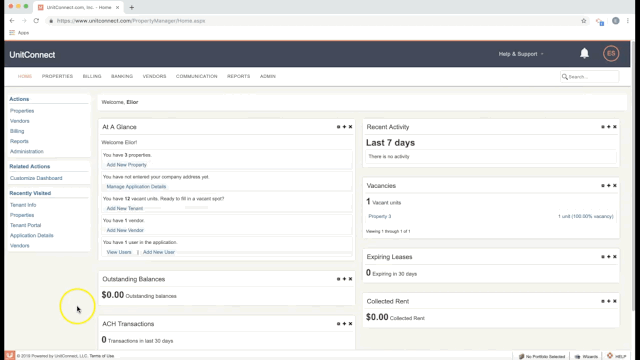The width and height of the screenshot is (640, 360).
Task: Click plus icon on Expiring Leases widget
Action: (609, 257)
